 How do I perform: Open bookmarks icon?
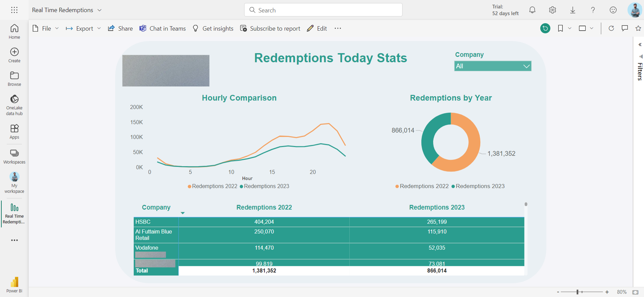(560, 28)
